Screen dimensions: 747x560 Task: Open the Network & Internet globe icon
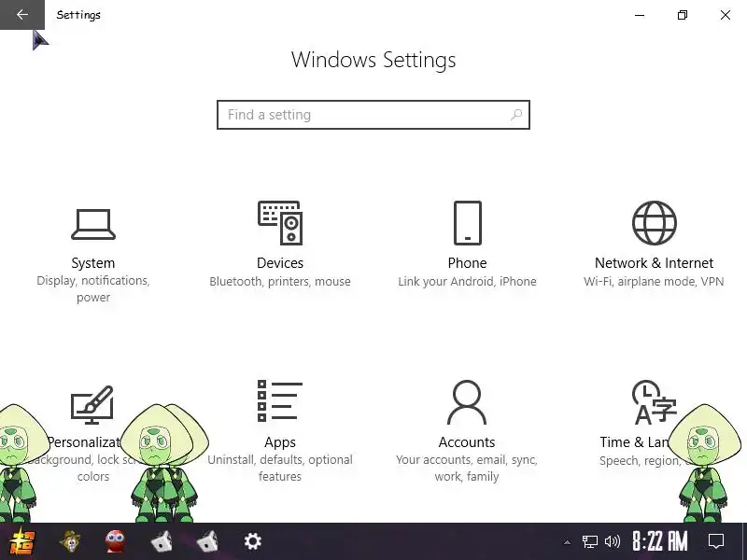(655, 223)
